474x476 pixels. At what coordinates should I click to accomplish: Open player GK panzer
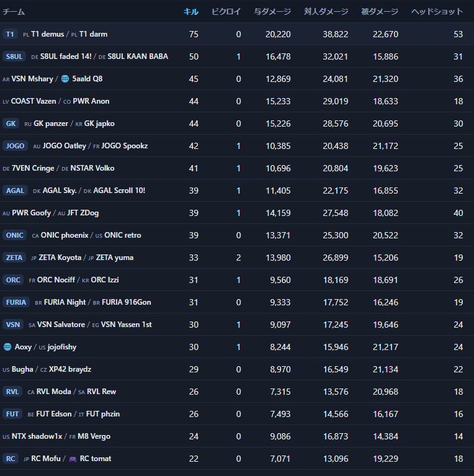[x=51, y=123]
